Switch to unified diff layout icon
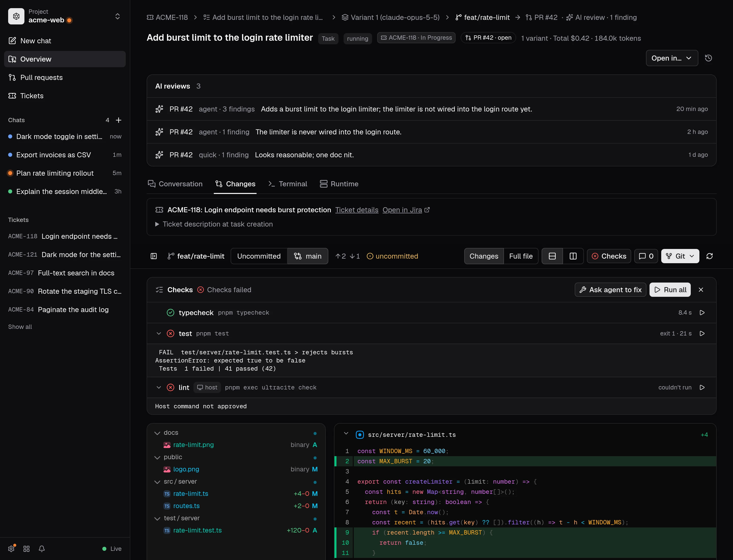733x560 pixels. (x=552, y=256)
